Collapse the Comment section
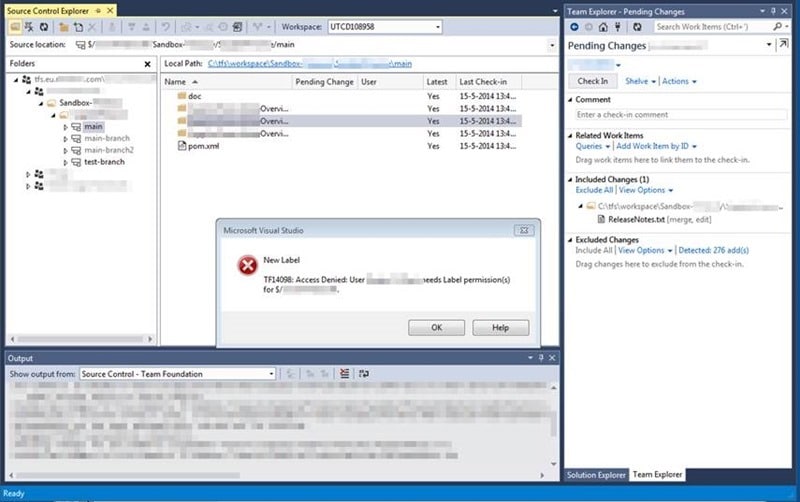The image size is (800, 502). pos(570,99)
